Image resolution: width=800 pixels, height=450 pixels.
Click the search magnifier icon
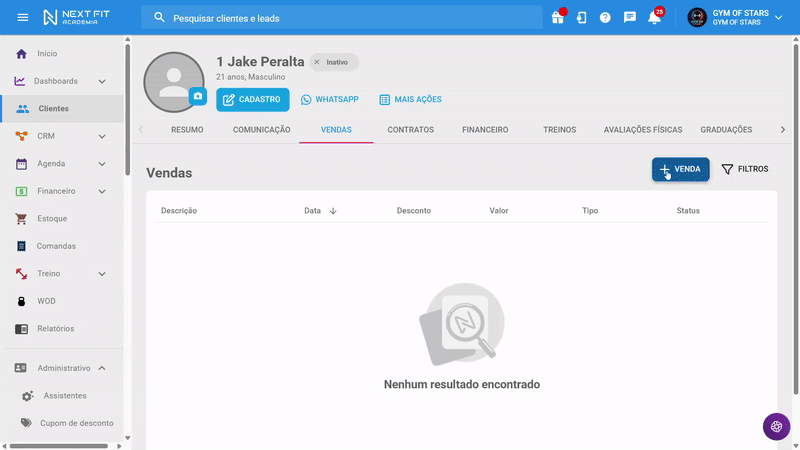[159, 18]
